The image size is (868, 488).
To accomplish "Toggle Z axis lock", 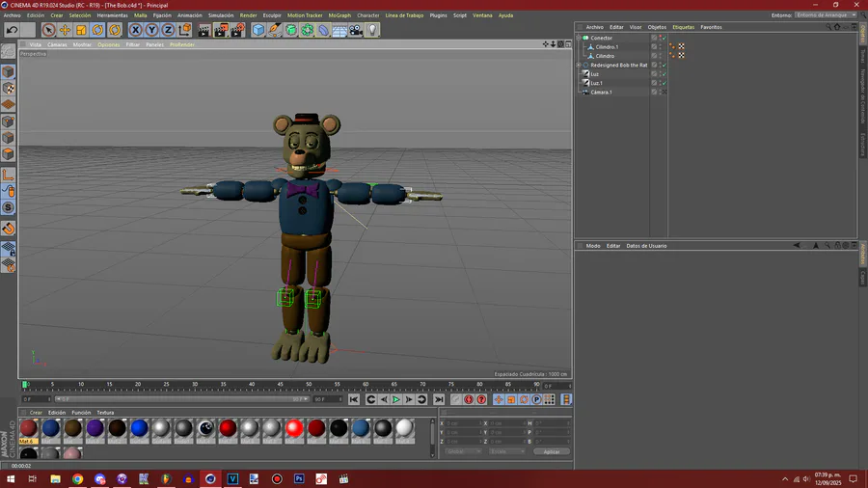I will [x=168, y=30].
